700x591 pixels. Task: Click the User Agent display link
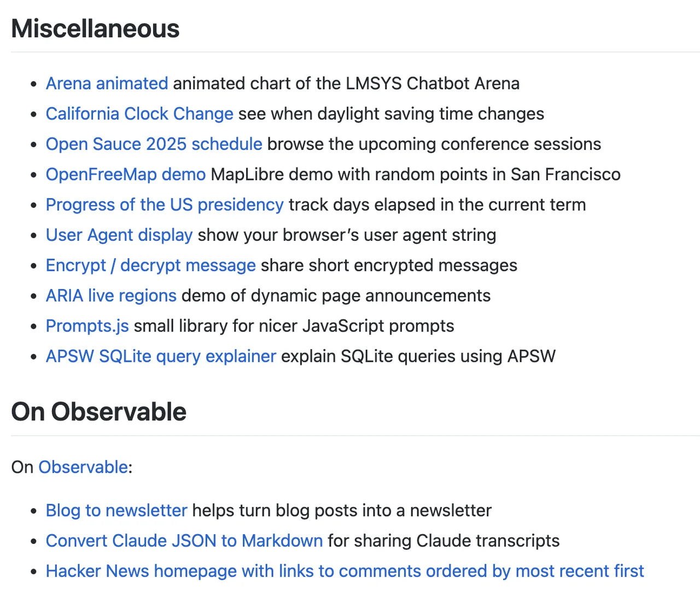coord(119,235)
